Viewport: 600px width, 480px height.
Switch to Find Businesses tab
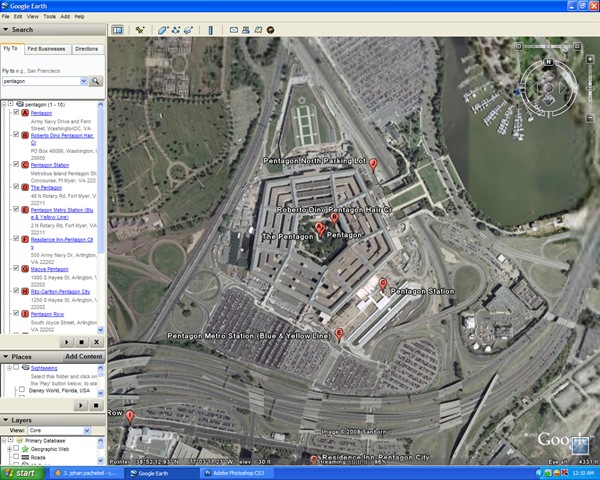[x=46, y=49]
